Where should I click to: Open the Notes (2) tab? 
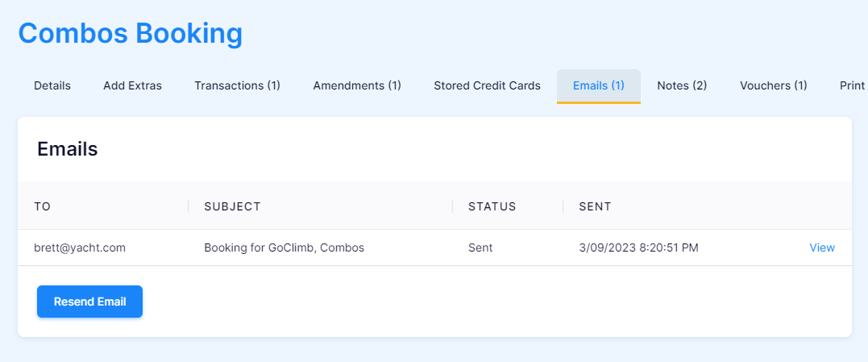click(x=682, y=85)
